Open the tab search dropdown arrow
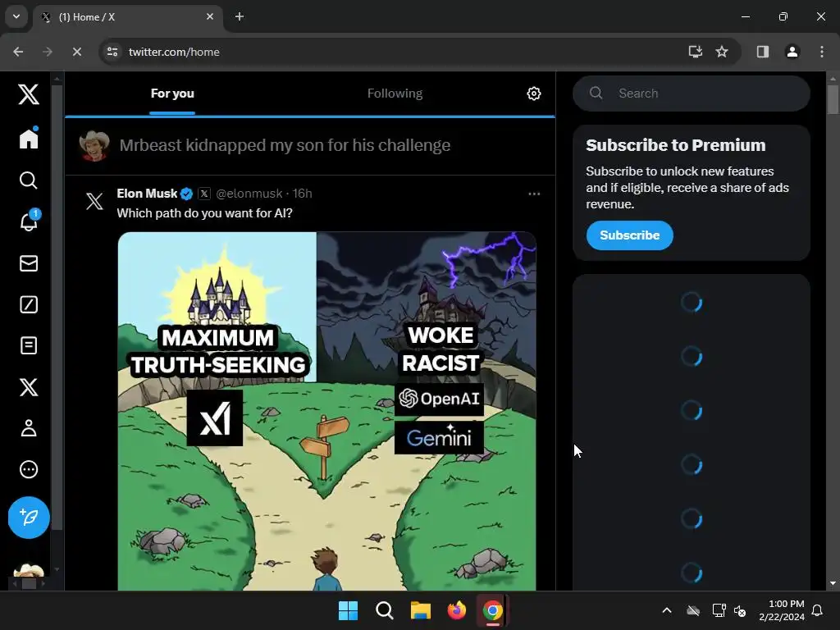The image size is (840, 630). click(16, 16)
